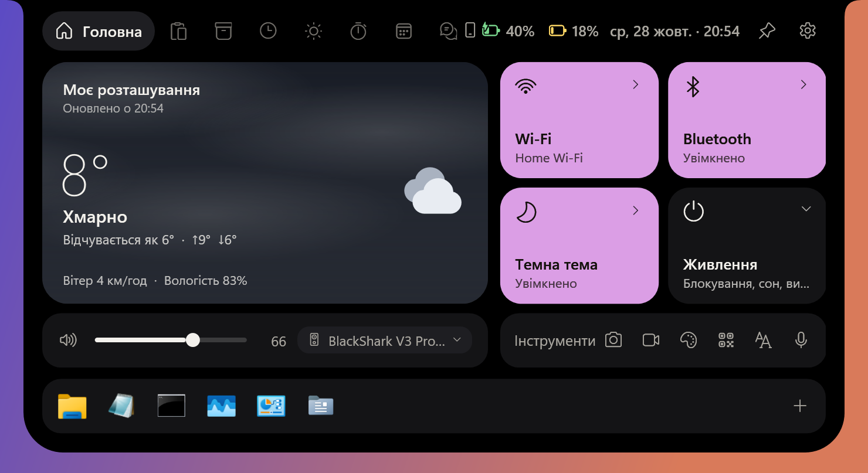Expand the Живлення power options arrow
Viewport: 868px width, 473px height.
point(806,209)
